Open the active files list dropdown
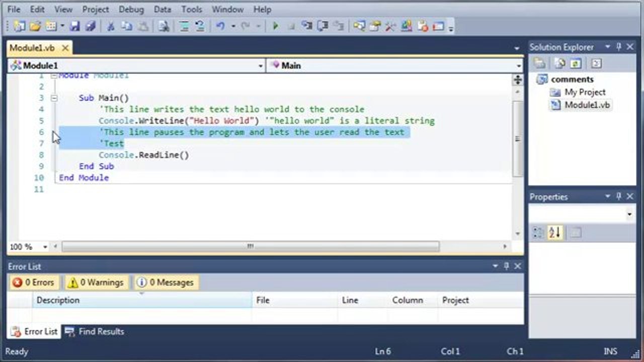The width and height of the screenshot is (644, 362). [x=517, y=48]
